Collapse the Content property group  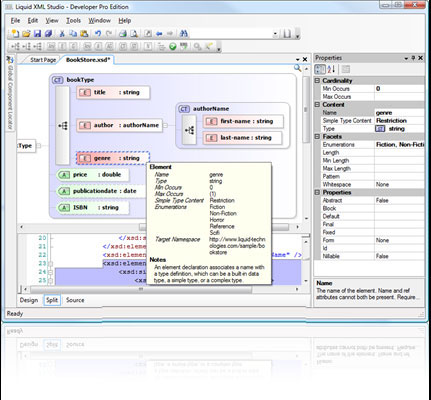click(x=317, y=105)
